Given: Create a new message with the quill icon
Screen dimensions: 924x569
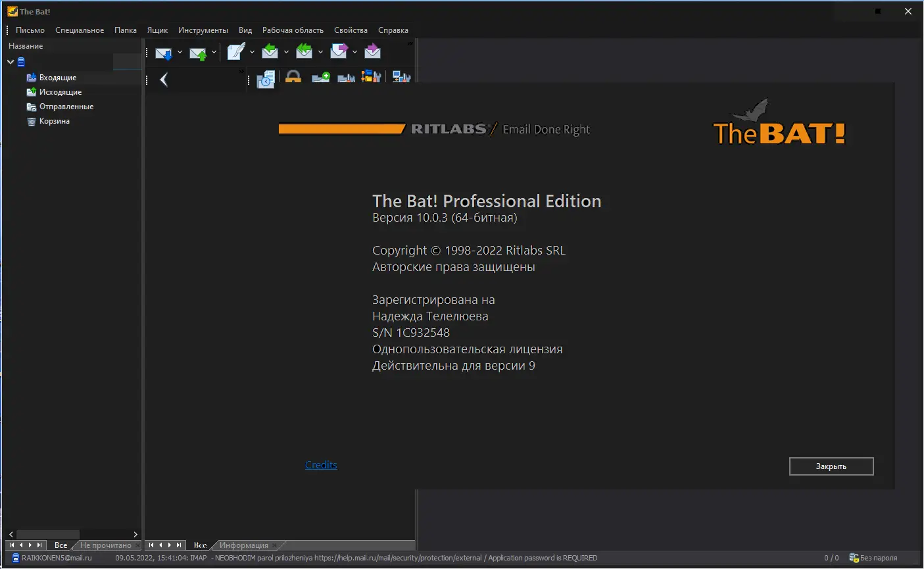Looking at the screenshot, I should (235, 51).
